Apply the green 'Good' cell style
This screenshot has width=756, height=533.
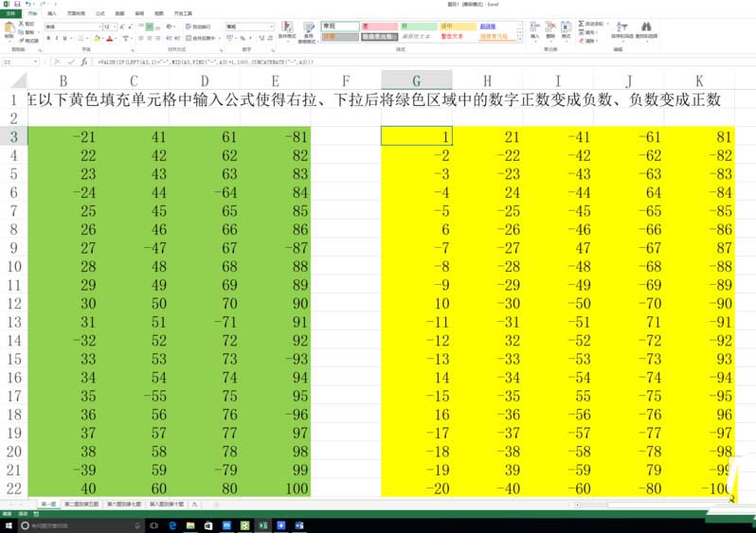coord(419,26)
